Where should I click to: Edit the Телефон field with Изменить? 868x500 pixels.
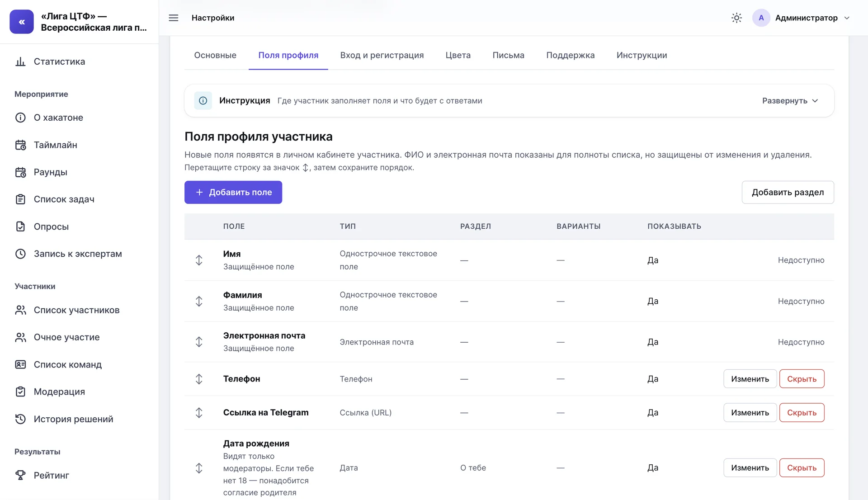pyautogui.click(x=750, y=379)
